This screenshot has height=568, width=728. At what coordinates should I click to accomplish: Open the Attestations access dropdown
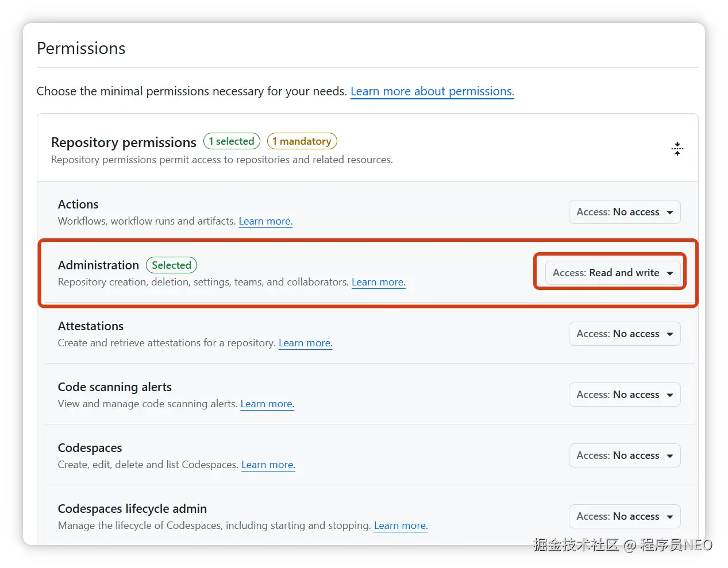click(624, 334)
